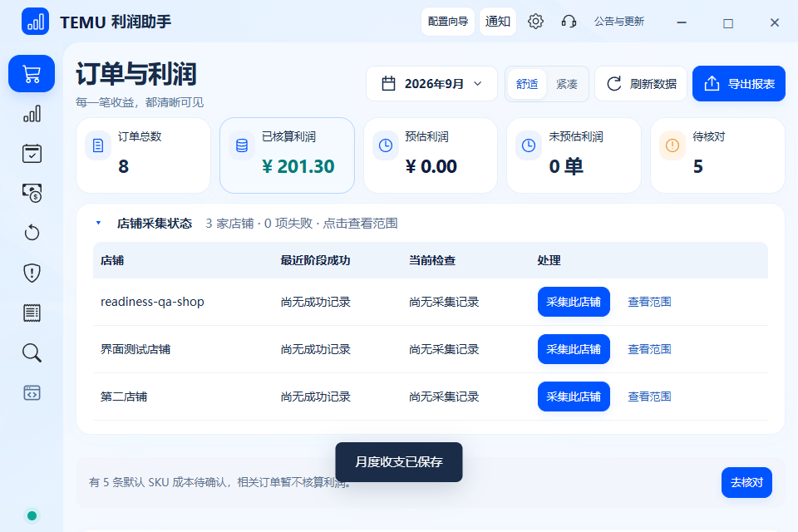This screenshot has height=532, width=798.
Task: Maximize the window
Action: pos(728,22)
